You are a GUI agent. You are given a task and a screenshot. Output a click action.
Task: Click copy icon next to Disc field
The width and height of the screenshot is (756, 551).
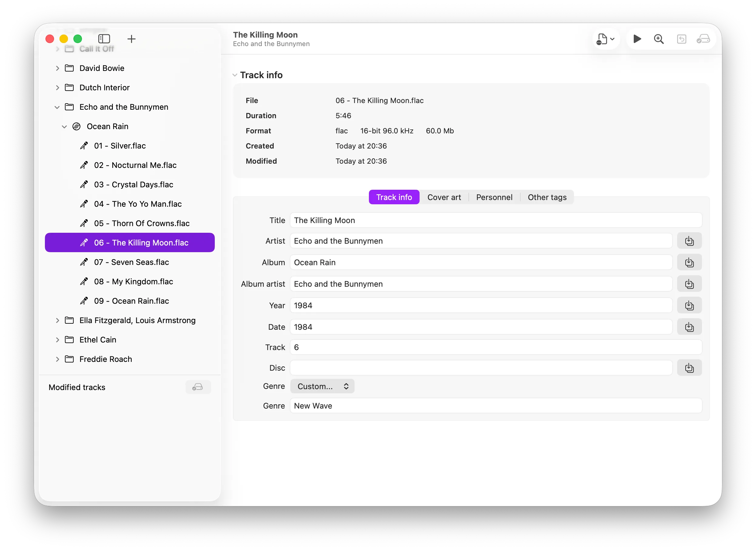pos(689,368)
